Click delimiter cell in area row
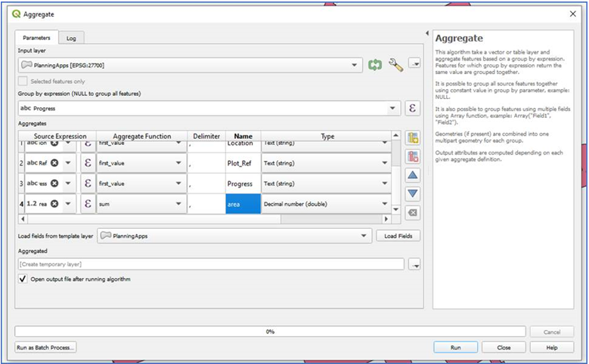The width and height of the screenshot is (589, 364). [x=206, y=204]
